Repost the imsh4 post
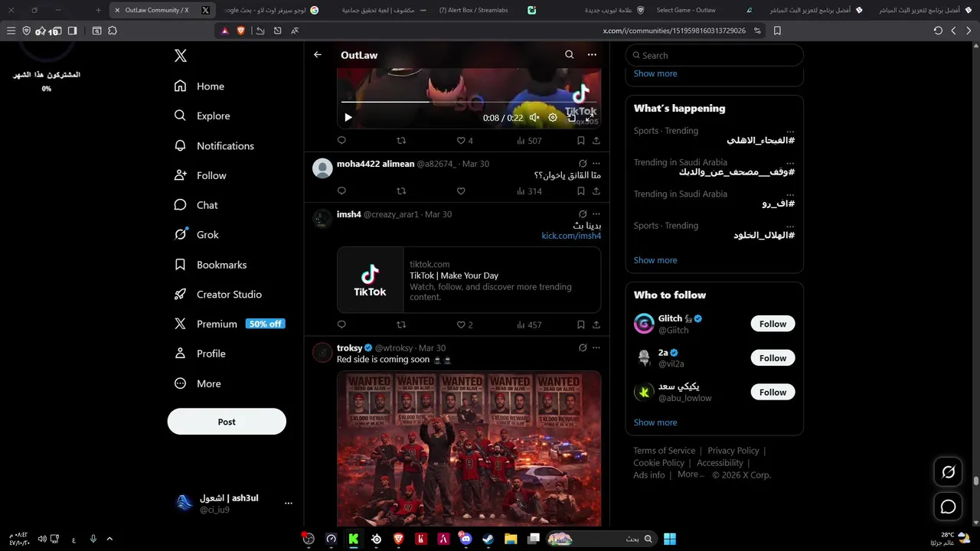 pos(401,324)
